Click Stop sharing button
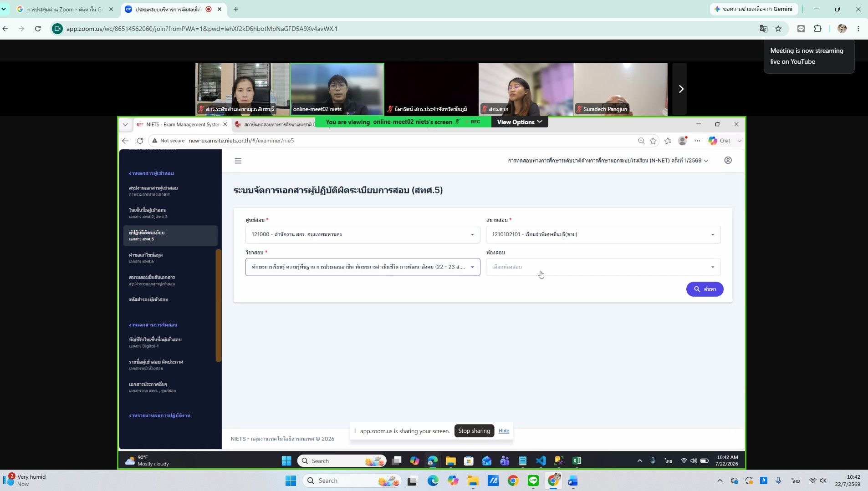868x491 pixels. [474, 431]
